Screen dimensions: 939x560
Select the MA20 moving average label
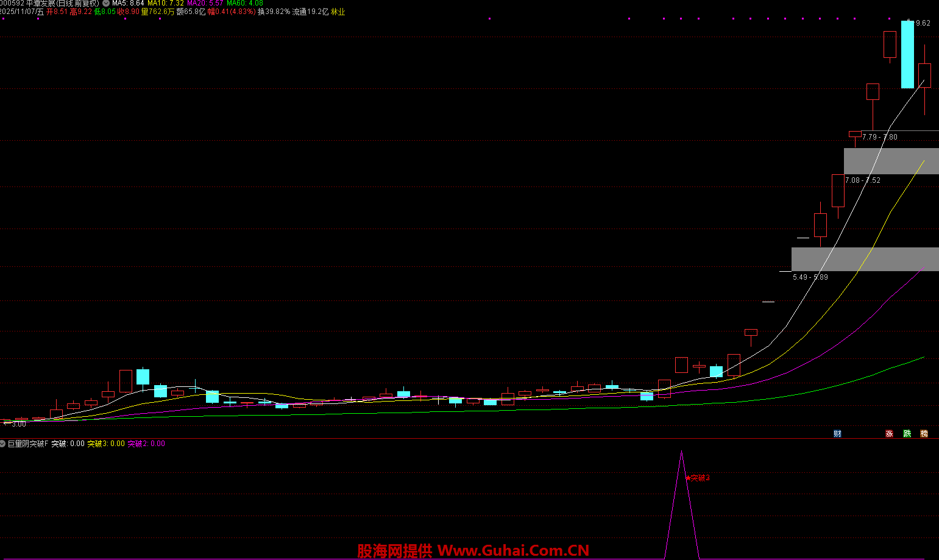(x=205, y=3)
